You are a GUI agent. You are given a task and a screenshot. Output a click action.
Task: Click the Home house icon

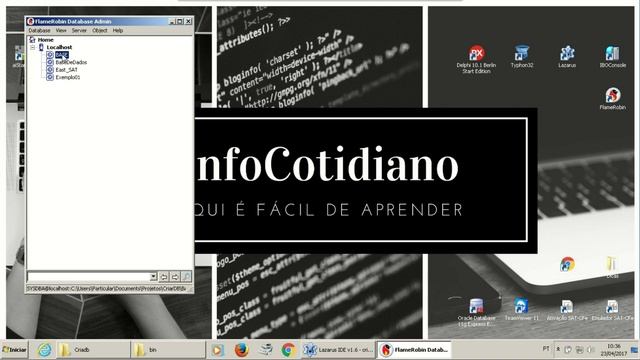pyautogui.click(x=32, y=40)
